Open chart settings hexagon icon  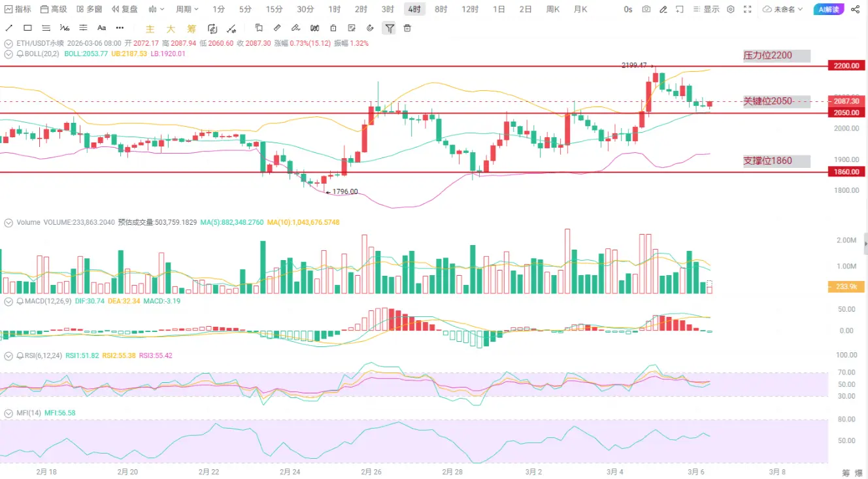tap(731, 9)
